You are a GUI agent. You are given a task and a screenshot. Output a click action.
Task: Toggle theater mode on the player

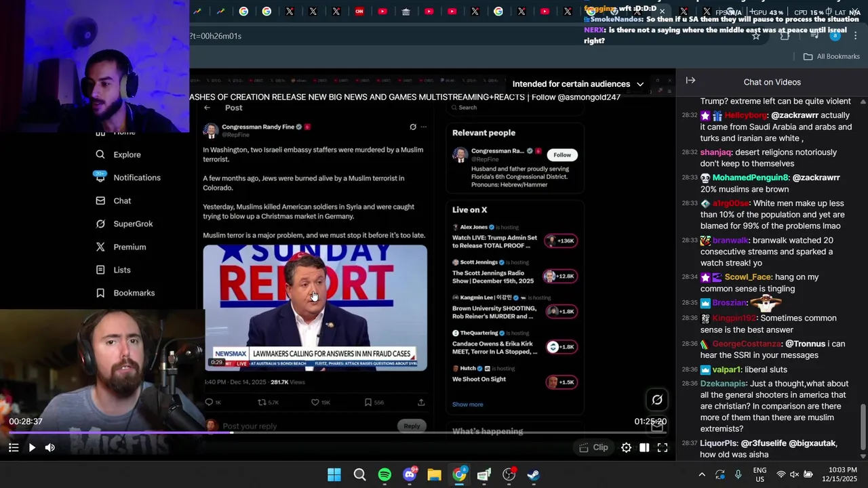pos(644,447)
